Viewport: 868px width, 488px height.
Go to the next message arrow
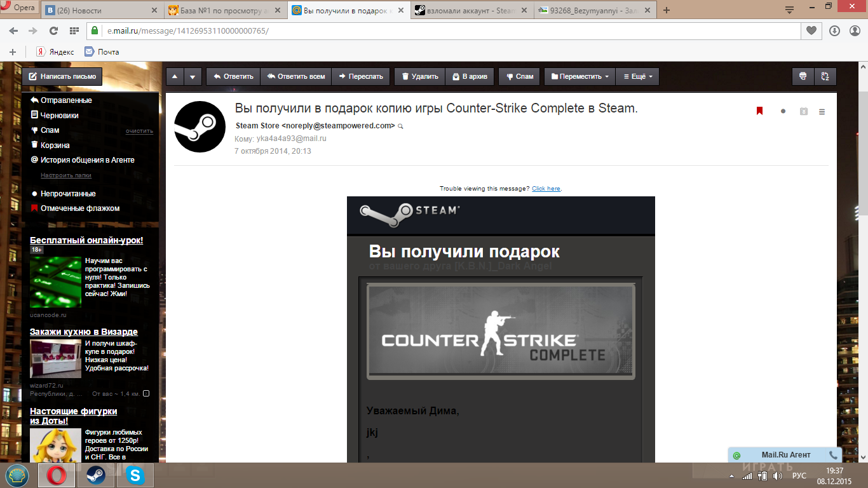pyautogui.click(x=193, y=76)
